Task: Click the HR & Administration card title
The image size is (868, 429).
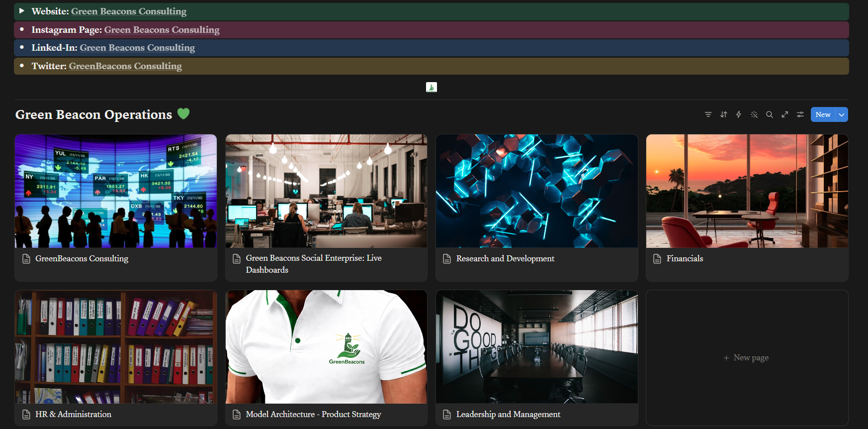Action: click(x=73, y=414)
